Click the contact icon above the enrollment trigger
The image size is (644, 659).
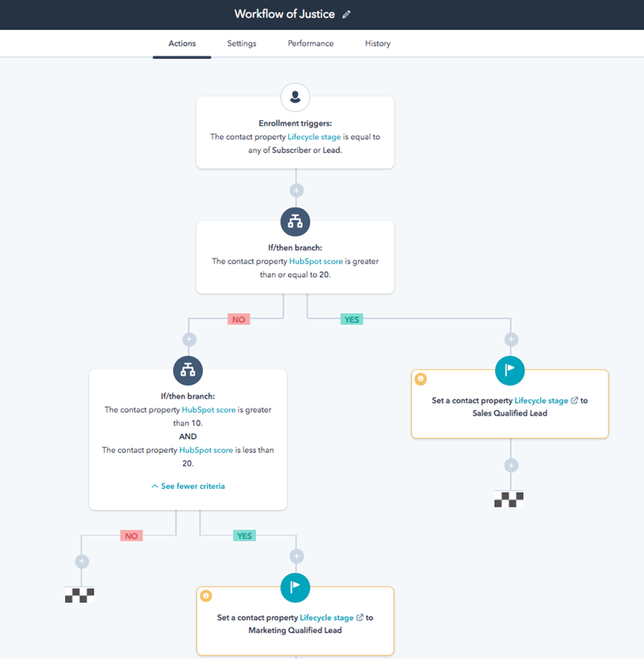pyautogui.click(x=295, y=97)
